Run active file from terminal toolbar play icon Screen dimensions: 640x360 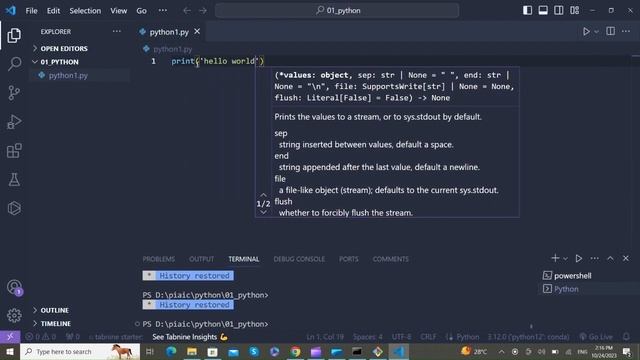[x=578, y=258]
